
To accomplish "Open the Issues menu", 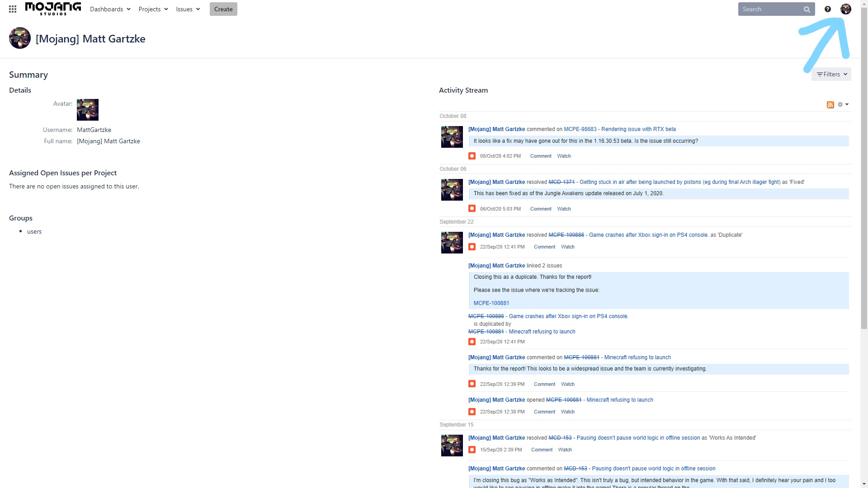I will (188, 9).
